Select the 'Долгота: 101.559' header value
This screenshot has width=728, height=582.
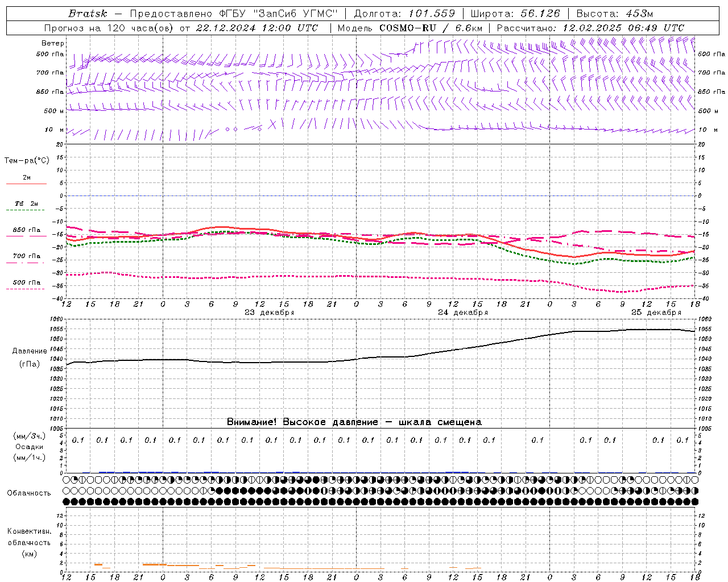[x=404, y=14]
